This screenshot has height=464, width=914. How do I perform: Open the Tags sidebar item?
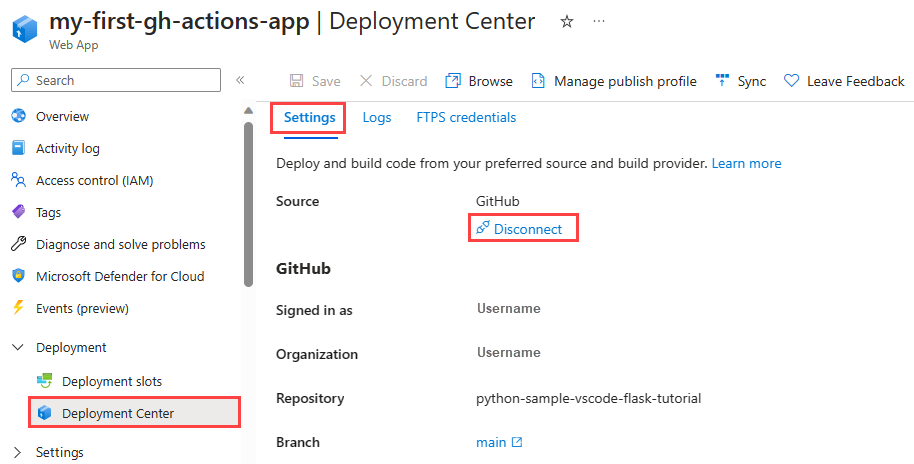click(48, 212)
